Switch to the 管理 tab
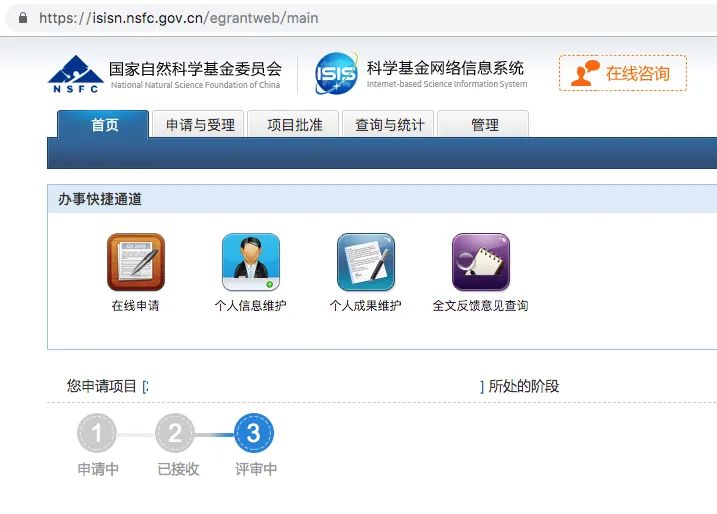 click(x=483, y=124)
